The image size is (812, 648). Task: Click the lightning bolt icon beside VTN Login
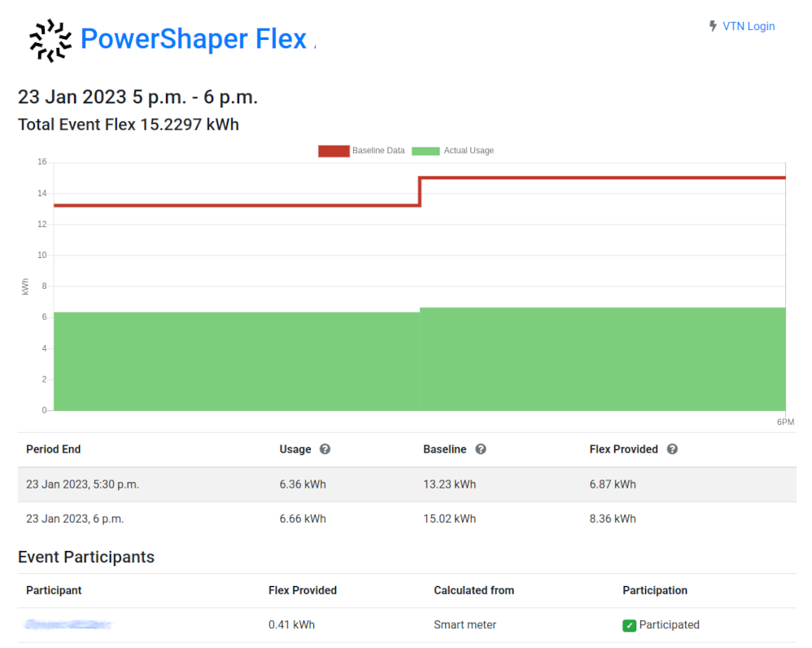[x=713, y=26]
